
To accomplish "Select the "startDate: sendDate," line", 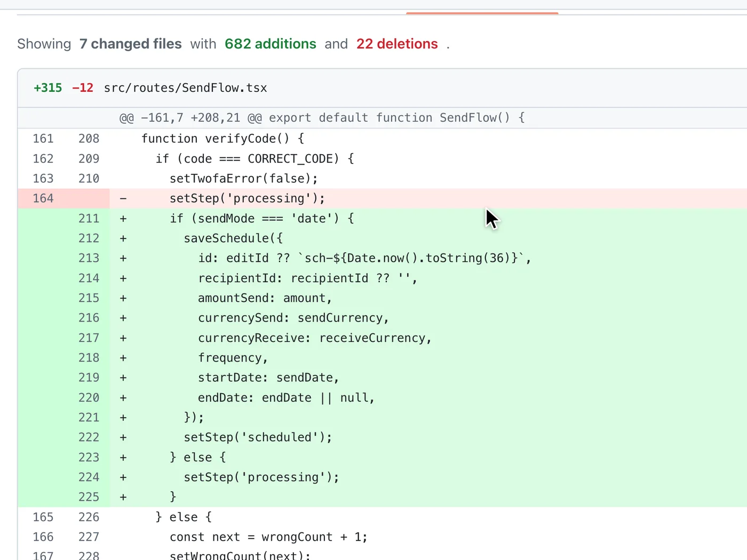I will pos(269,378).
